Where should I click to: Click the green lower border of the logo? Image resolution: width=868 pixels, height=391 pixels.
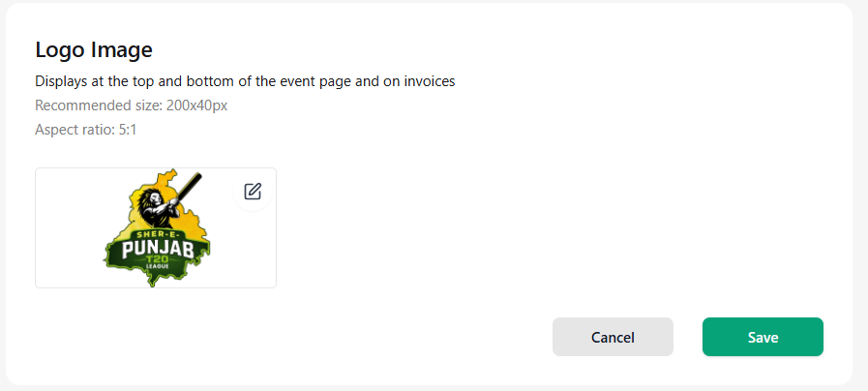coord(157,275)
